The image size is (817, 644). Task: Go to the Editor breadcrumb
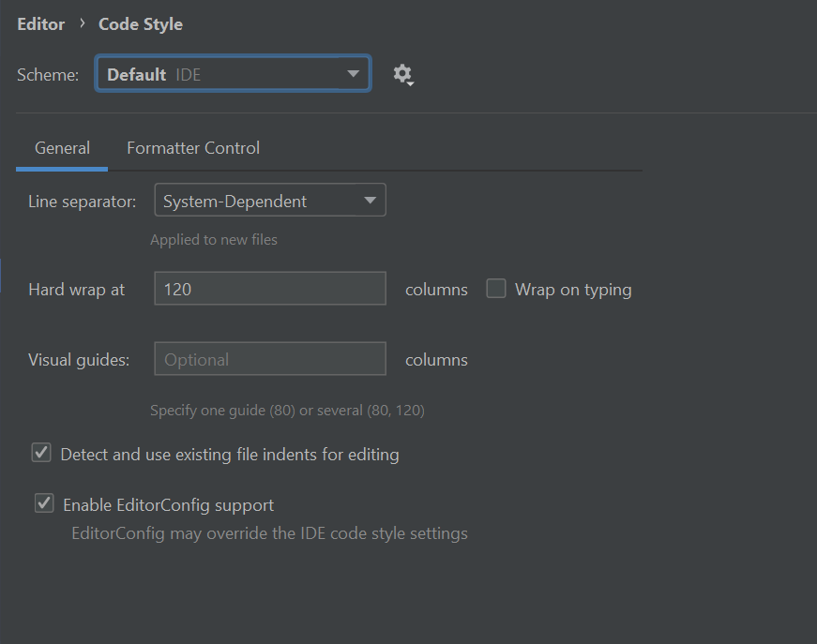pos(41,24)
